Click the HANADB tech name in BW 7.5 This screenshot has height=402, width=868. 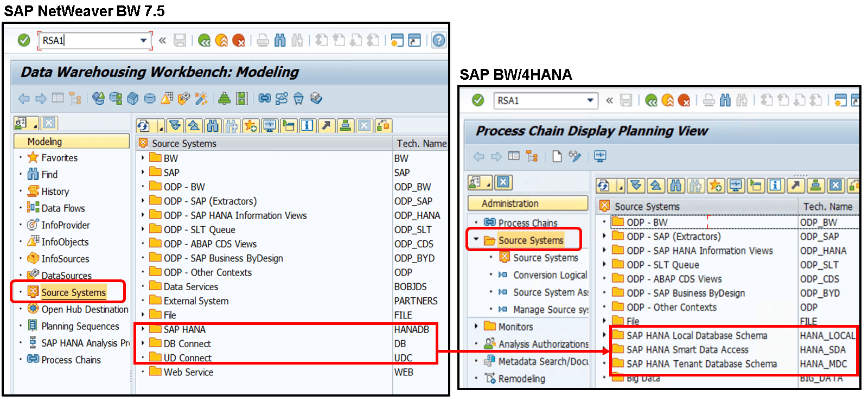click(412, 329)
